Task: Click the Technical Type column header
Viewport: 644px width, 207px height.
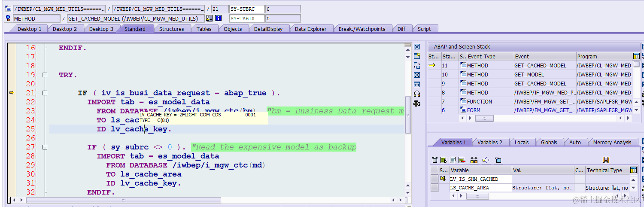Action: (x=608, y=170)
